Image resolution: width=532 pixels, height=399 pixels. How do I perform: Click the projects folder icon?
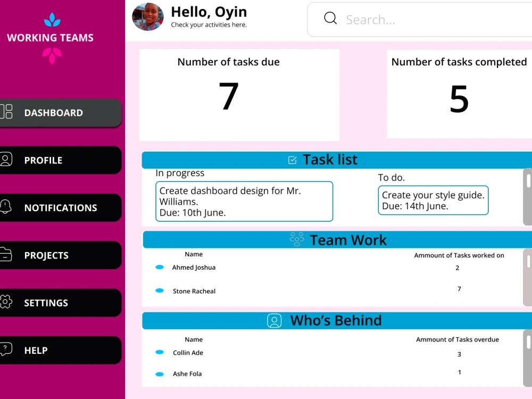click(x=6, y=254)
